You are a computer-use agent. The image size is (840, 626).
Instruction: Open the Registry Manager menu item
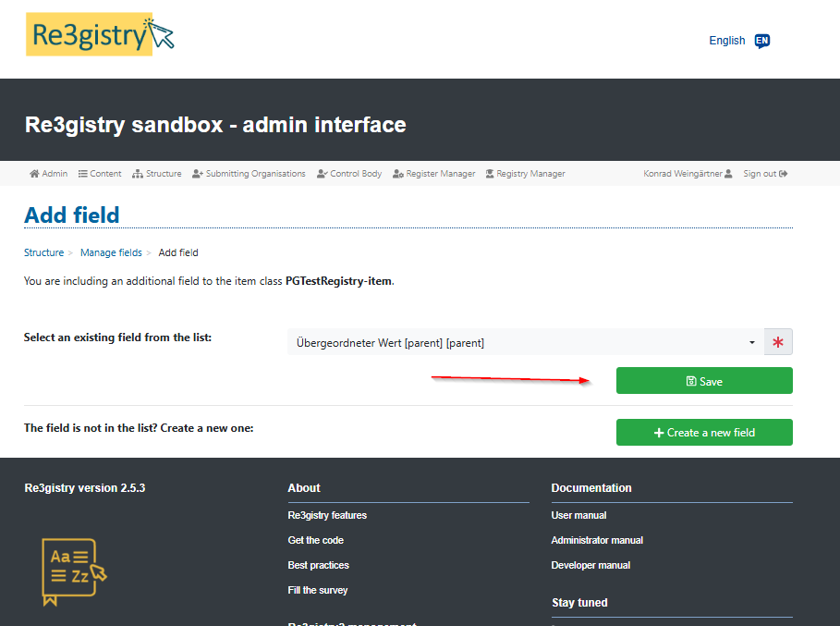click(x=525, y=174)
